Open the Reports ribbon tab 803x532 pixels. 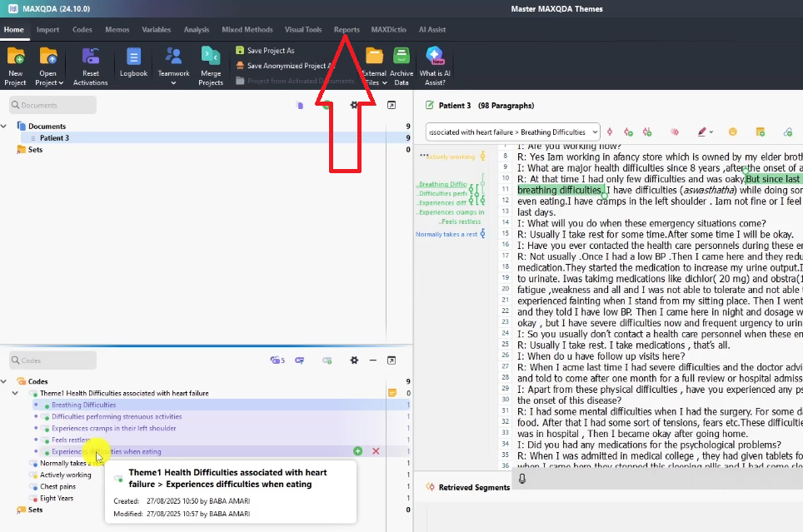pos(347,30)
